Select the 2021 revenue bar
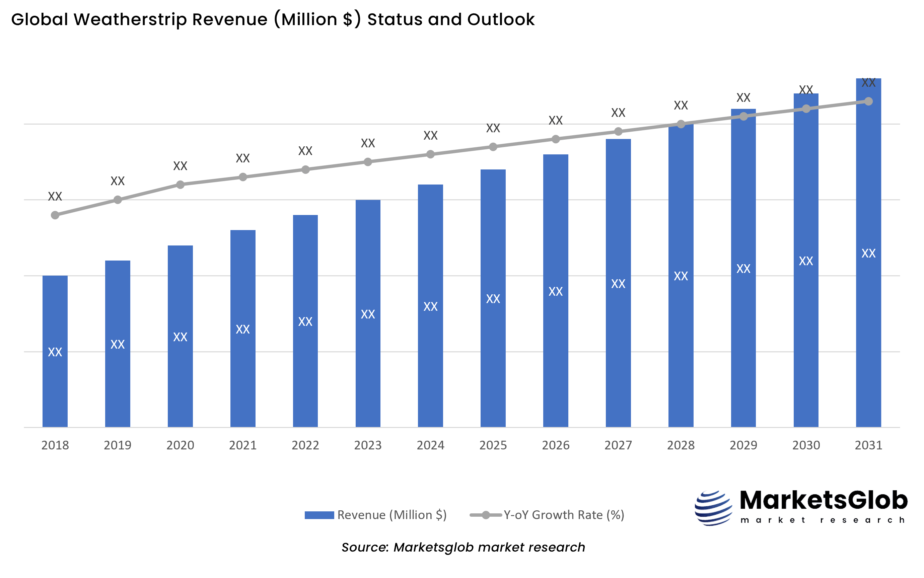Image resolution: width=924 pixels, height=578 pixels. [243, 329]
